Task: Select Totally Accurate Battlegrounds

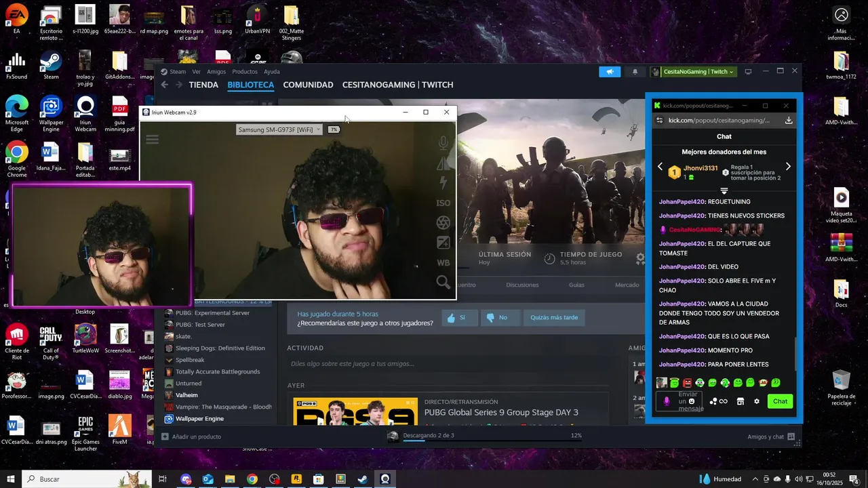Action: point(218,371)
